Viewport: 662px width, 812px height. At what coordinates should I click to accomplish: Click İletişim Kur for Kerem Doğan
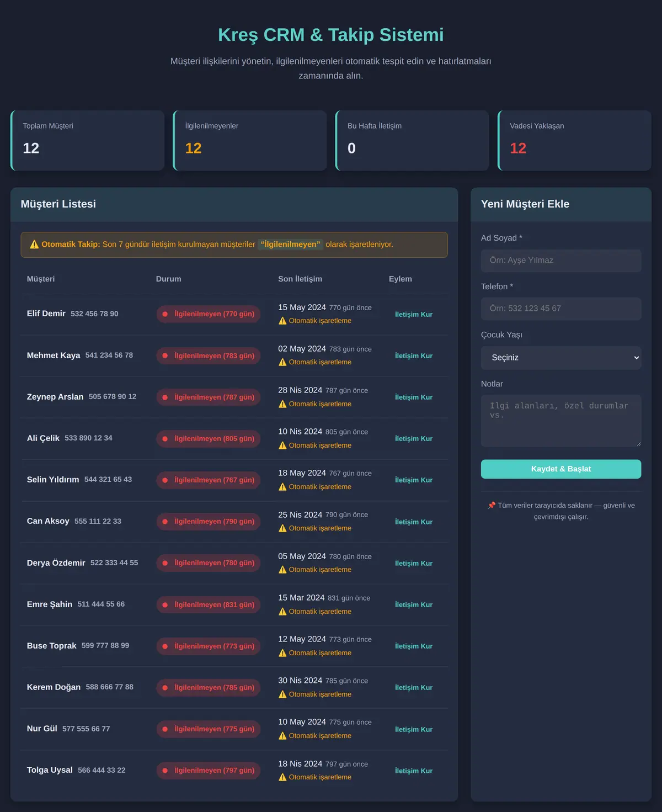[x=414, y=688]
